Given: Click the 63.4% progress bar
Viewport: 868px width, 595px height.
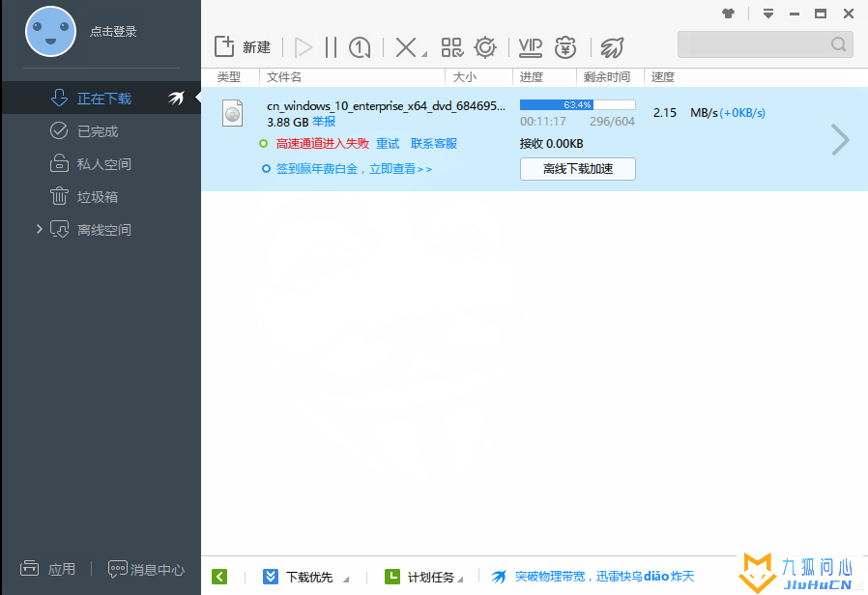Looking at the screenshot, I should tap(577, 104).
